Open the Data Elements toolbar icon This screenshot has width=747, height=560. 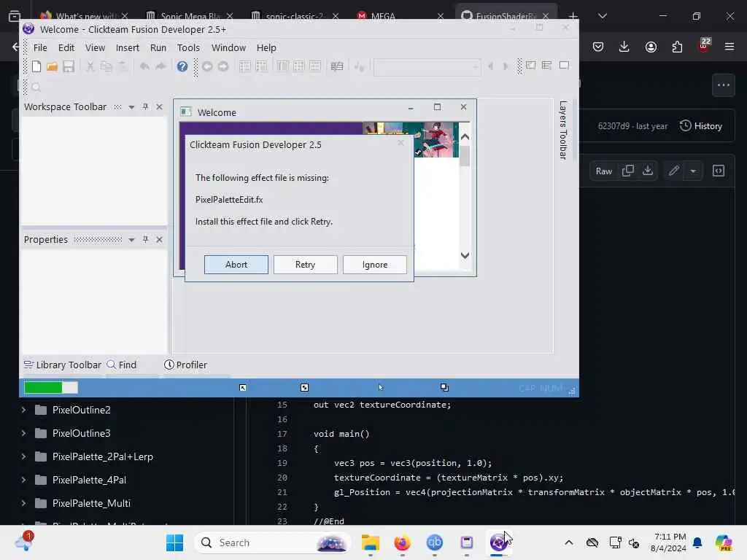point(337,66)
